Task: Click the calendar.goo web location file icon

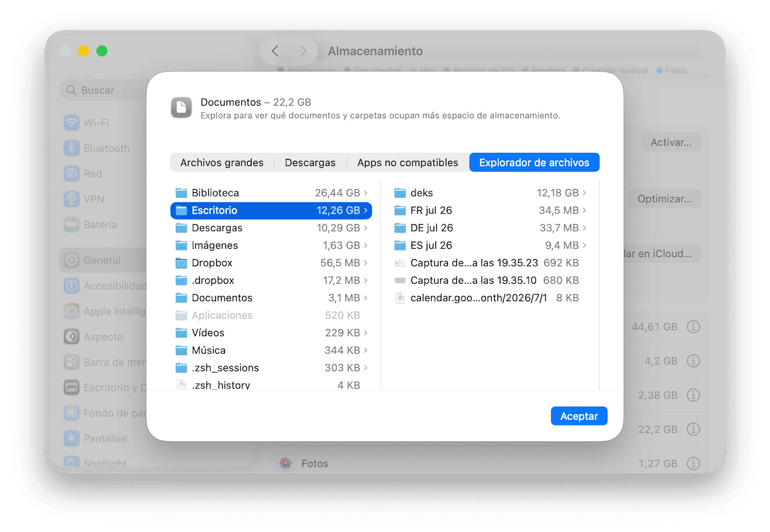Action: [401, 298]
